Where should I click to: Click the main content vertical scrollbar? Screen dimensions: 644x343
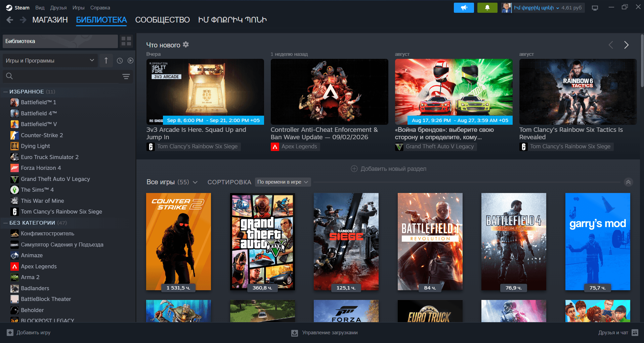coord(642,61)
